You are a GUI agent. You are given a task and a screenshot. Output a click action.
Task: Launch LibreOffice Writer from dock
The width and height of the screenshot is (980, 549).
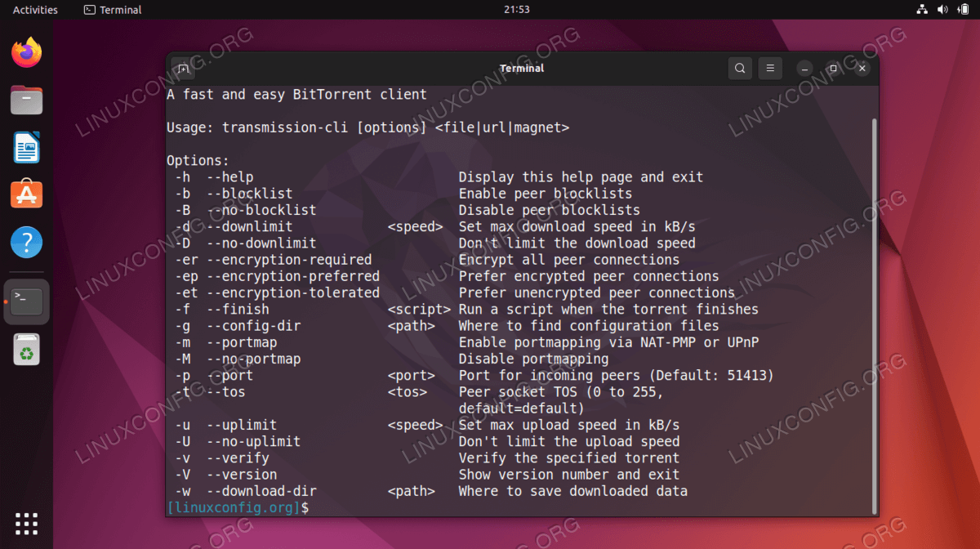[x=26, y=148]
